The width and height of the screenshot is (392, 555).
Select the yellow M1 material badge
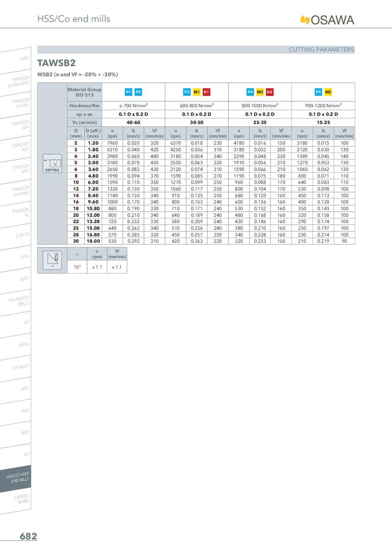coord(196,92)
